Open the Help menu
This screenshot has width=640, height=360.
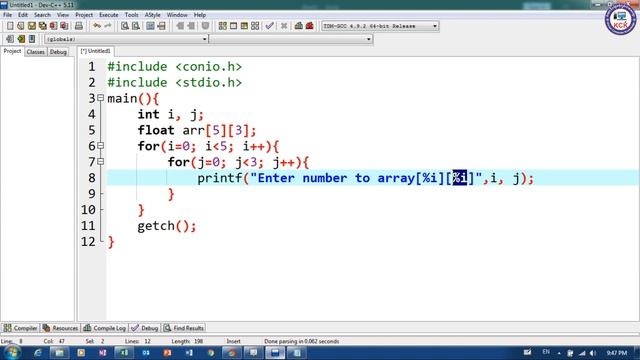(200, 15)
